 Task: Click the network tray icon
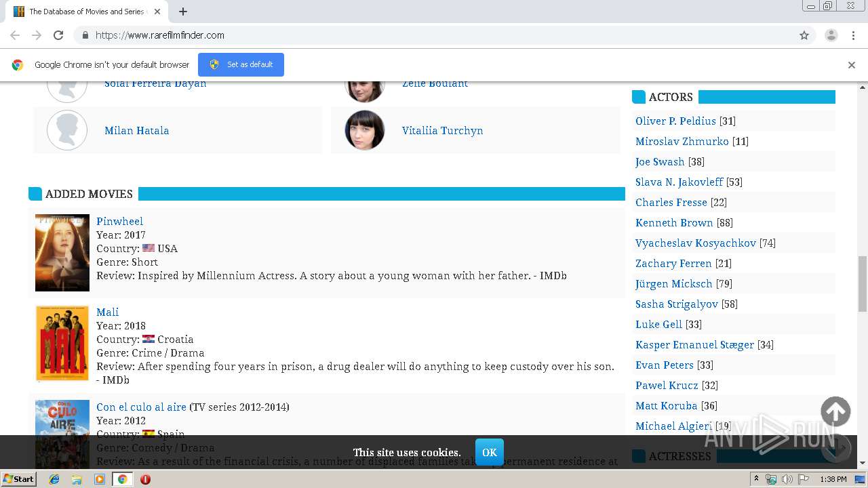coord(771,479)
